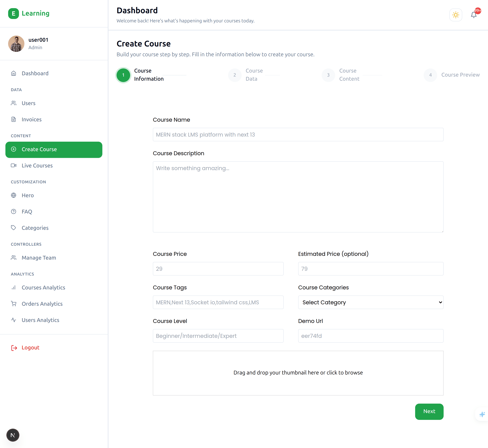Jump to step 4 Course Preview
Viewport: 488px width, 448px height.
point(430,75)
